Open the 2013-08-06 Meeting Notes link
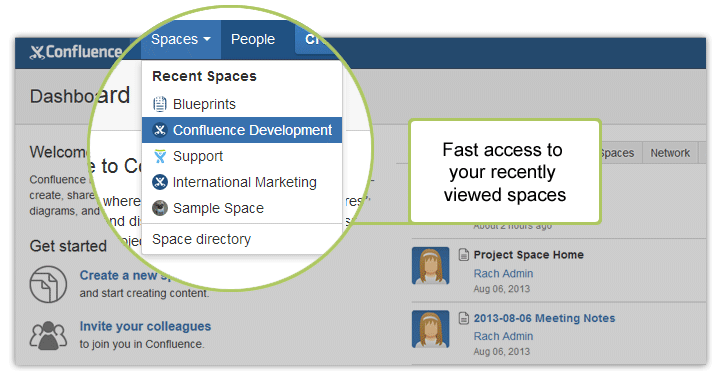 pyautogui.click(x=544, y=318)
